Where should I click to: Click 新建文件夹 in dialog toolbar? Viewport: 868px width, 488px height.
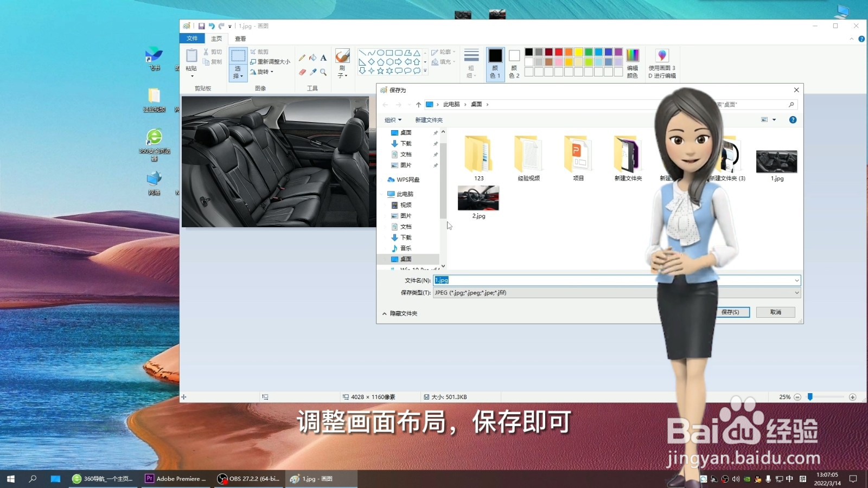429,120
